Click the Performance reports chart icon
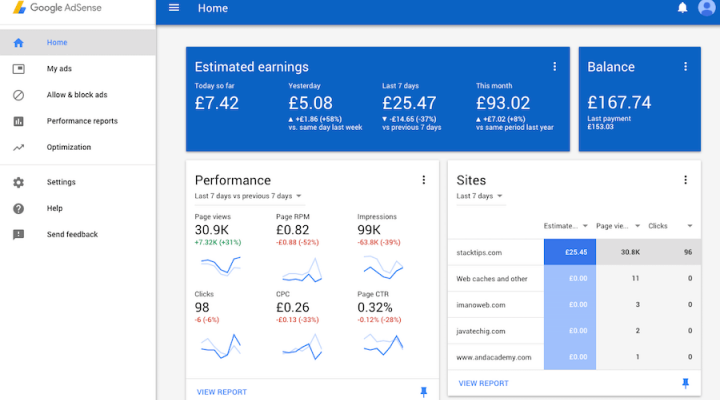This screenshot has width=720, height=400. tap(18, 121)
